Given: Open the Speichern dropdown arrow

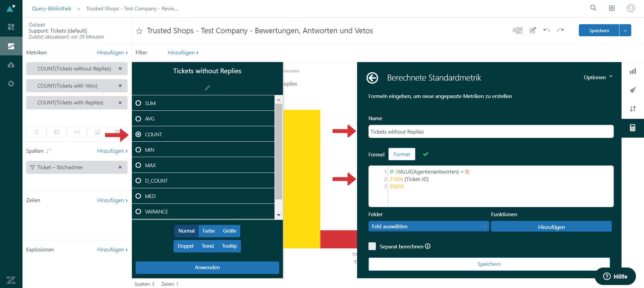Looking at the screenshot, I should 625,30.
